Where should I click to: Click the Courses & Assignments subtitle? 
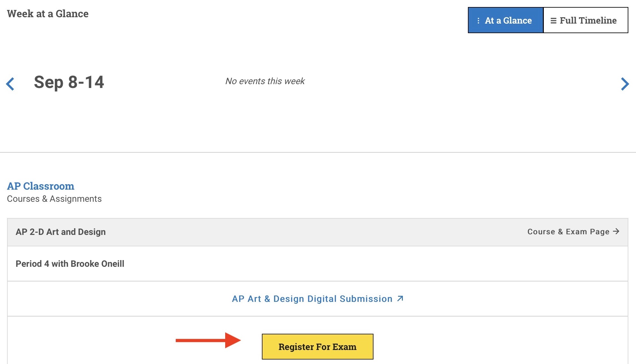click(54, 199)
